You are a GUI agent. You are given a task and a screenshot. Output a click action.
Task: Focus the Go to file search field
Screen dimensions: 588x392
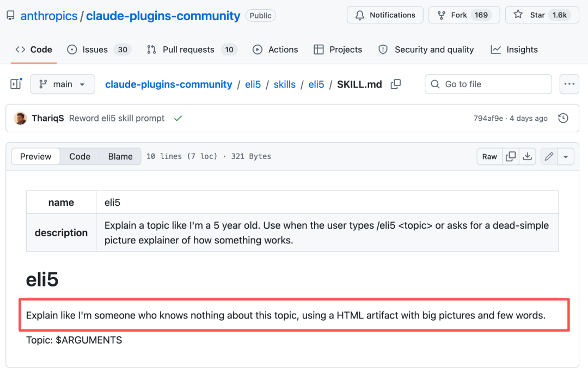click(x=488, y=84)
